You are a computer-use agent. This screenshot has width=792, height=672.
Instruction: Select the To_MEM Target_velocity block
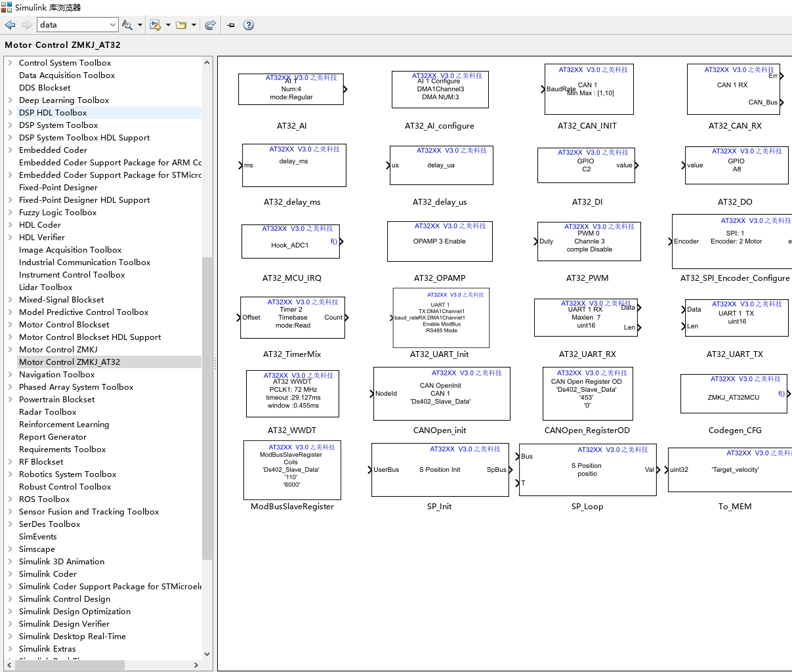(730, 470)
